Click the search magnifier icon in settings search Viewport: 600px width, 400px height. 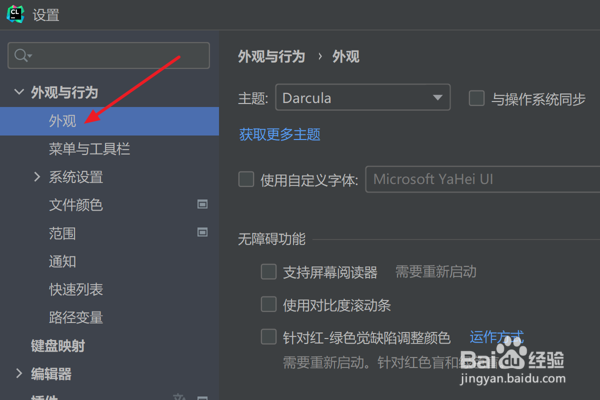click(x=21, y=56)
